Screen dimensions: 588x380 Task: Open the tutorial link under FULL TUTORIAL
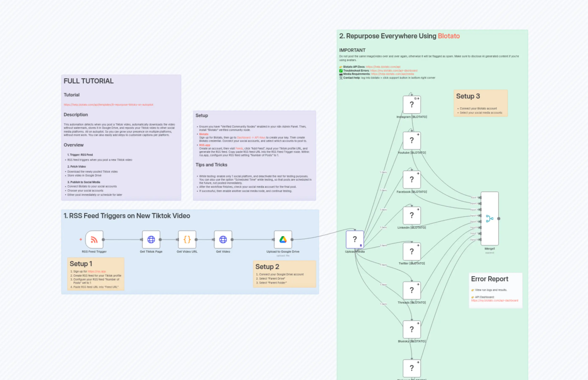108,105
